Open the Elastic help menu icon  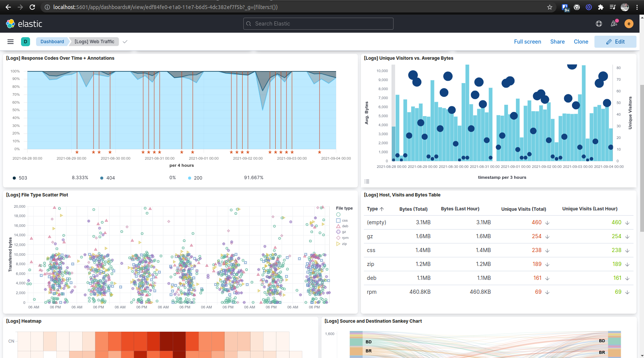[x=599, y=24]
